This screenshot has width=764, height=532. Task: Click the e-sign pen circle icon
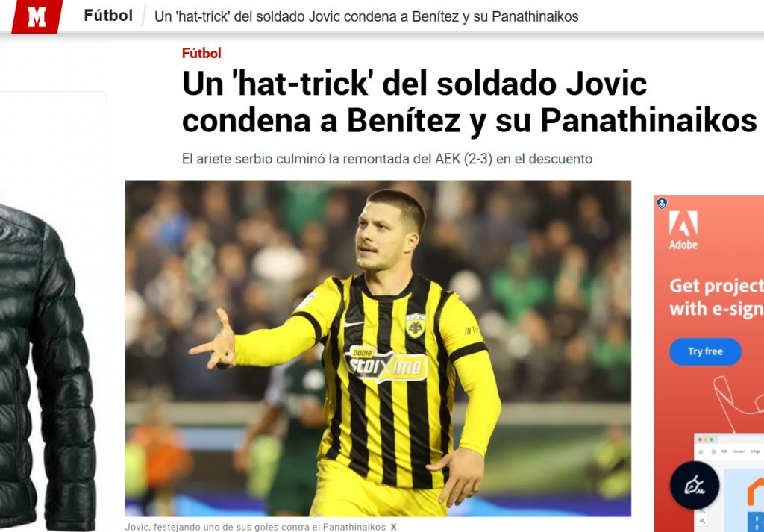click(x=695, y=485)
